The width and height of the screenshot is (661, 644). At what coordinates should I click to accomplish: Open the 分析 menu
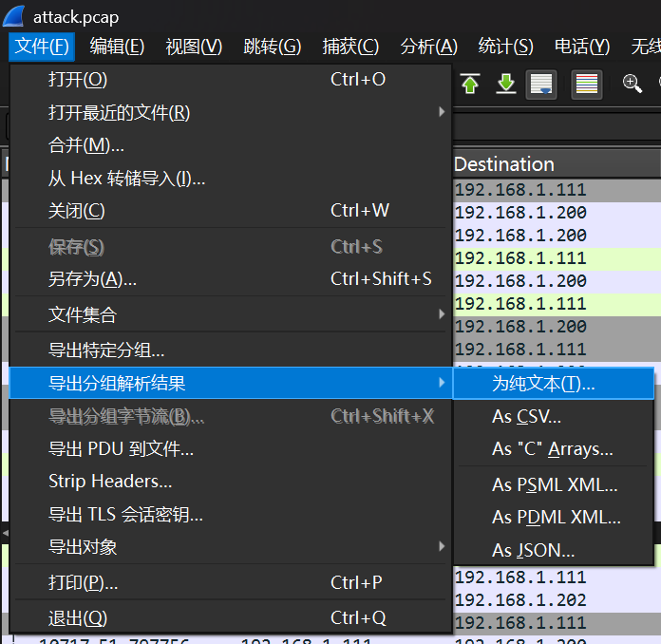428,47
